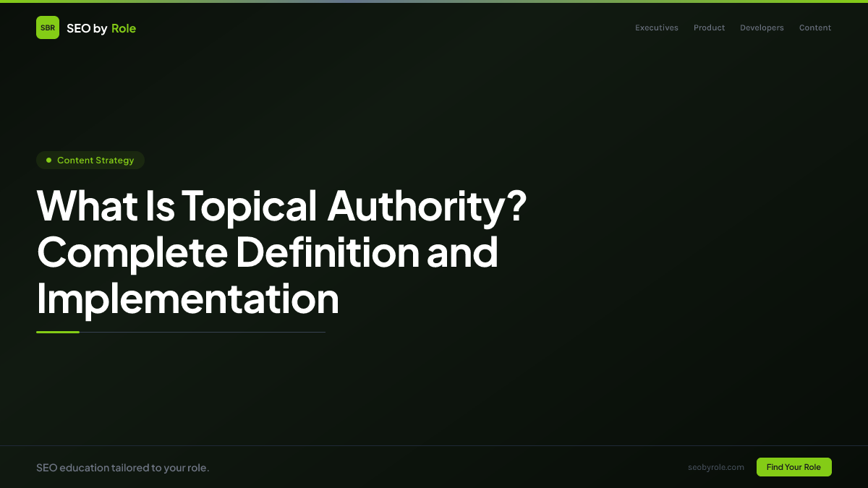Click the Role text in the header logo
The image size is (868, 488).
124,27
